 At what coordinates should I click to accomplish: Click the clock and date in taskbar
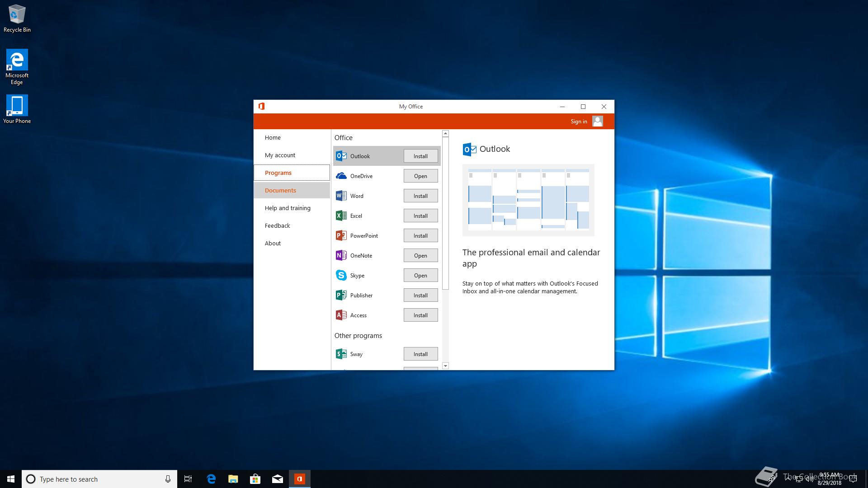point(829,479)
